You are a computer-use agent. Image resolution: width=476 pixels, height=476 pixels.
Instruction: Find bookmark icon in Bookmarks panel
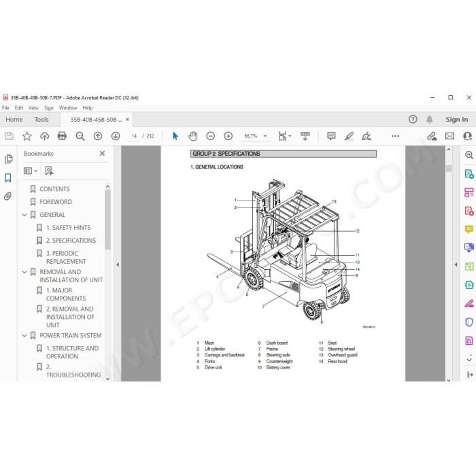[49, 171]
